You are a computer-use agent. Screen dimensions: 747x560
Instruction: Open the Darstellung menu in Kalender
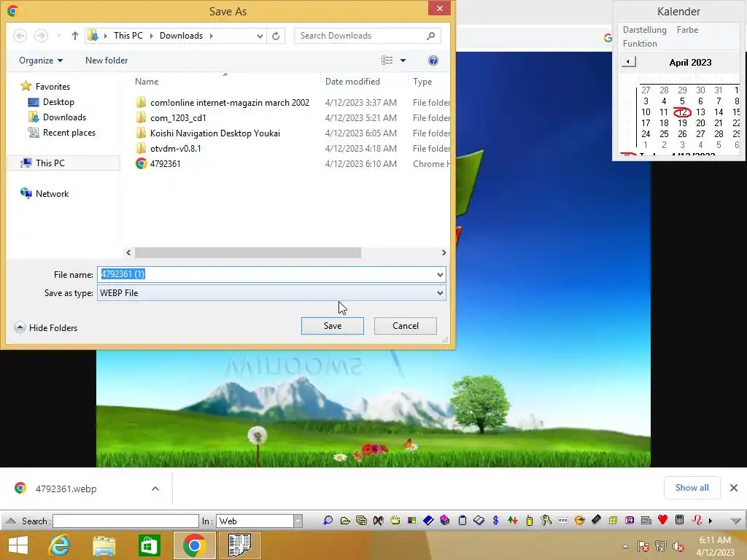pyautogui.click(x=645, y=29)
